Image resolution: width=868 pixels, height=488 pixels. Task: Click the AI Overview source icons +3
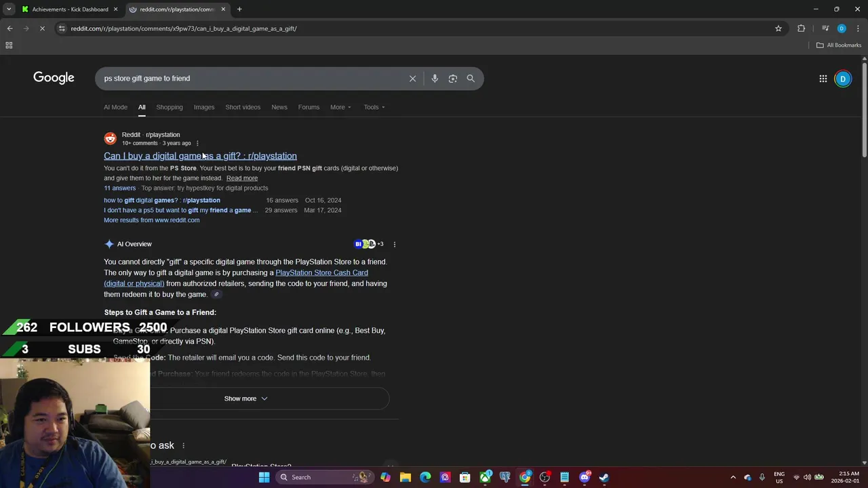[369, 244]
